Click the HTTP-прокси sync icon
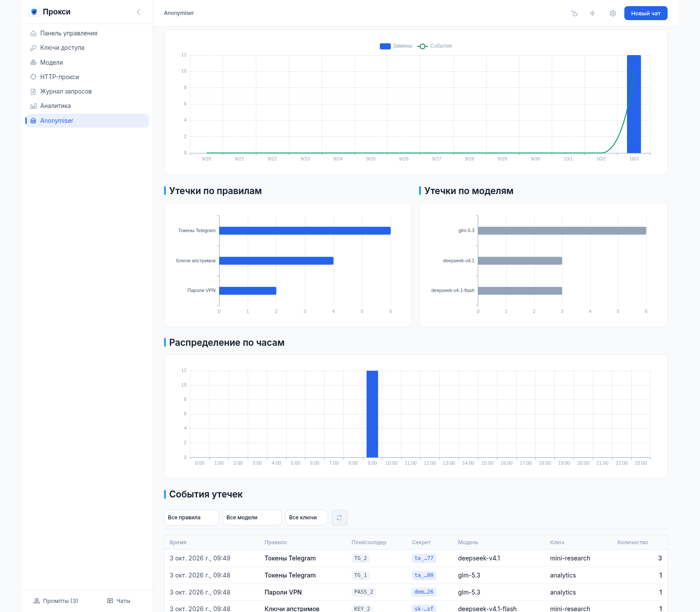The width and height of the screenshot is (700, 612). [x=33, y=77]
